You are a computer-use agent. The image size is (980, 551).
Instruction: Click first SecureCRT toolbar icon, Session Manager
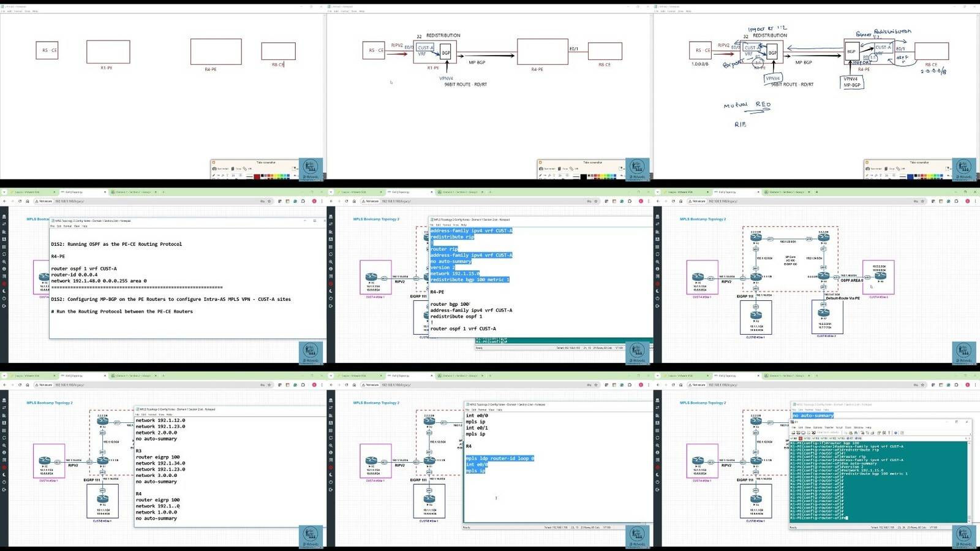[793, 433]
